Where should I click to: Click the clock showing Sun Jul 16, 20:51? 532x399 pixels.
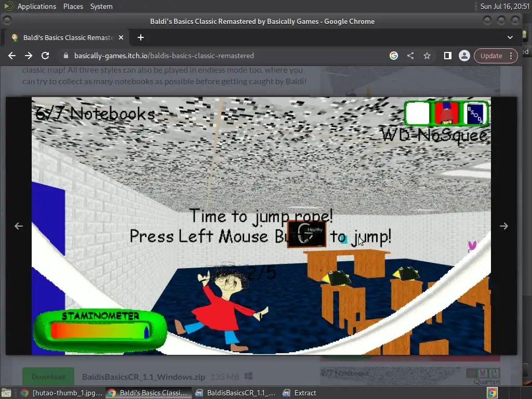pos(504,6)
